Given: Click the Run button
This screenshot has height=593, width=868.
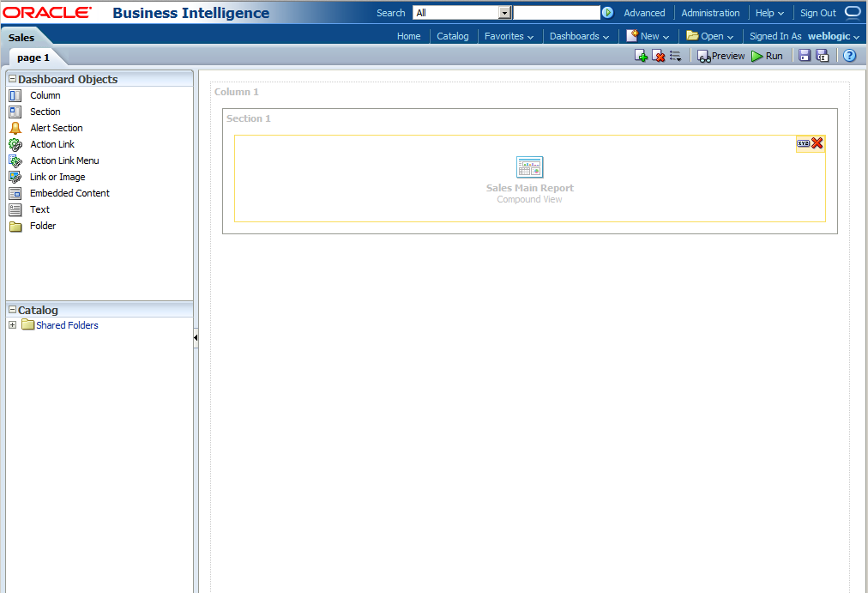Looking at the screenshot, I should tap(768, 55).
